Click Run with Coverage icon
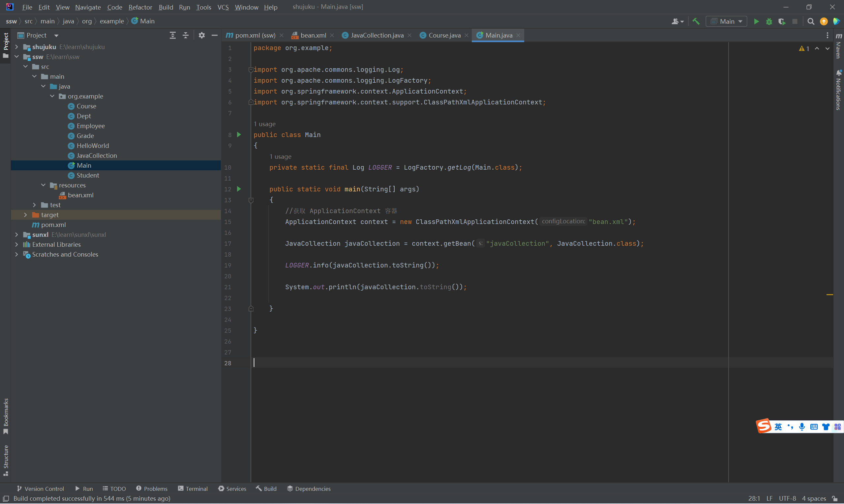This screenshot has height=504, width=844. tap(782, 21)
